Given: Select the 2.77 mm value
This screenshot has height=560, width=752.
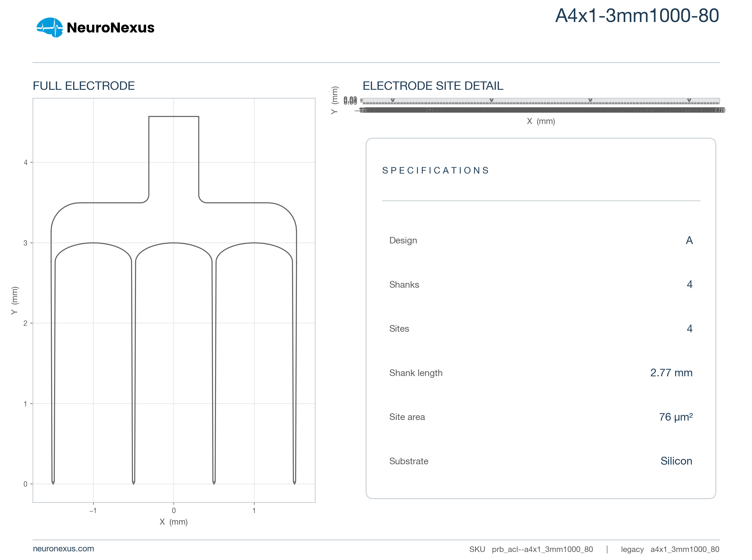Looking at the screenshot, I should point(671,372).
